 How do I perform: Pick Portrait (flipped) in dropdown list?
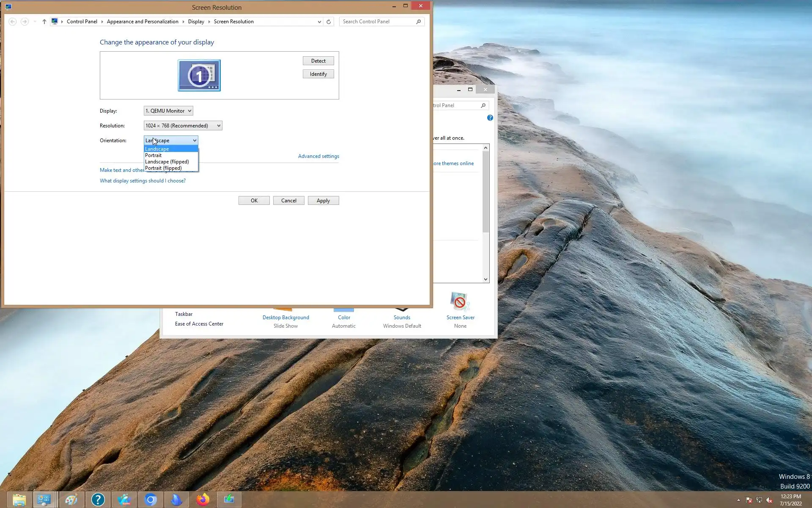click(x=163, y=168)
